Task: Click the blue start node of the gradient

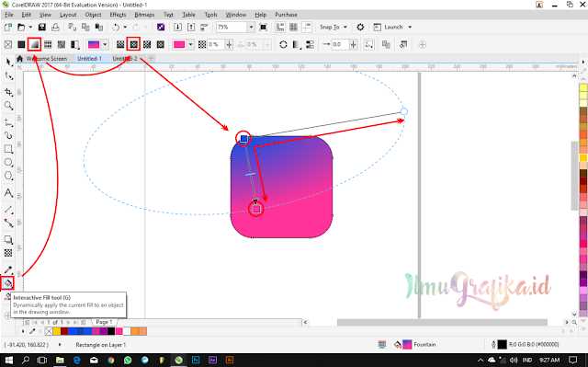Action: pos(243,139)
